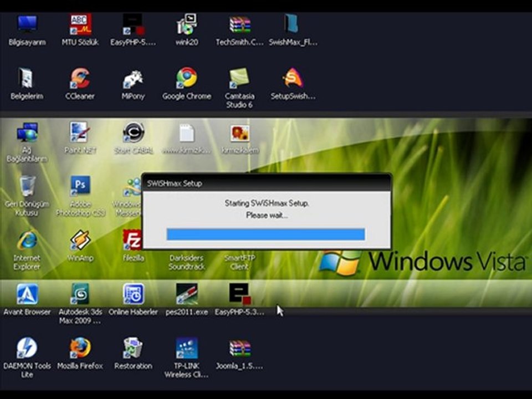Click the Internet Explorer icon

coord(27,239)
